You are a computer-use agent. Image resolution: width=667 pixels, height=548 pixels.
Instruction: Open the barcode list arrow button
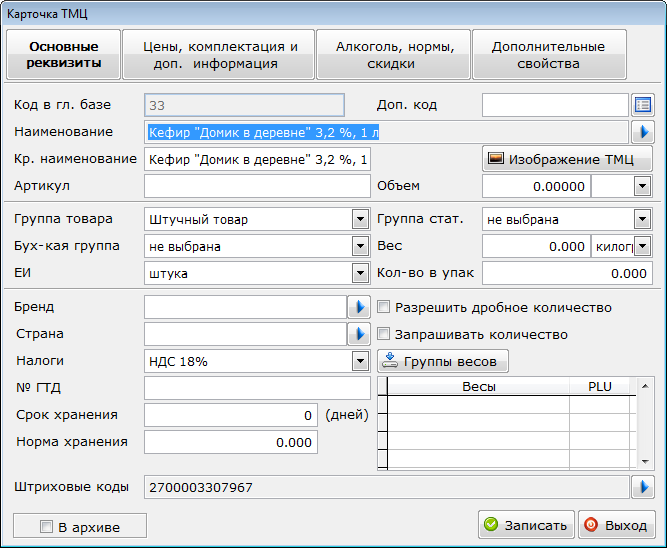click(643, 487)
